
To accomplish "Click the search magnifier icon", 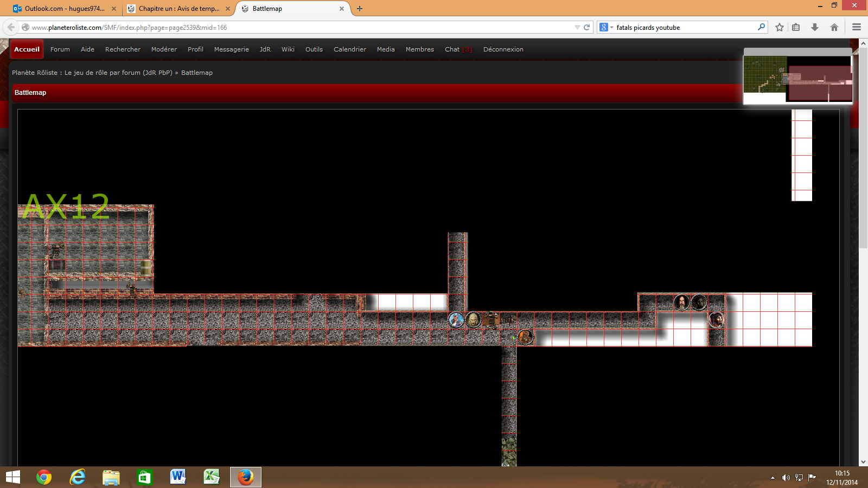I will point(761,27).
